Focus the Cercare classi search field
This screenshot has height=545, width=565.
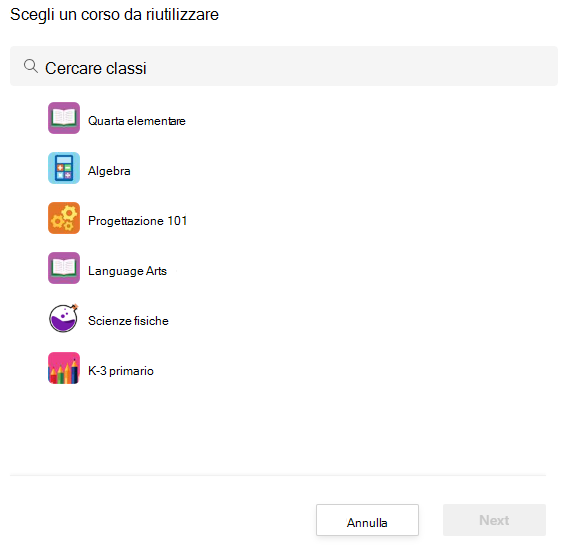284,66
